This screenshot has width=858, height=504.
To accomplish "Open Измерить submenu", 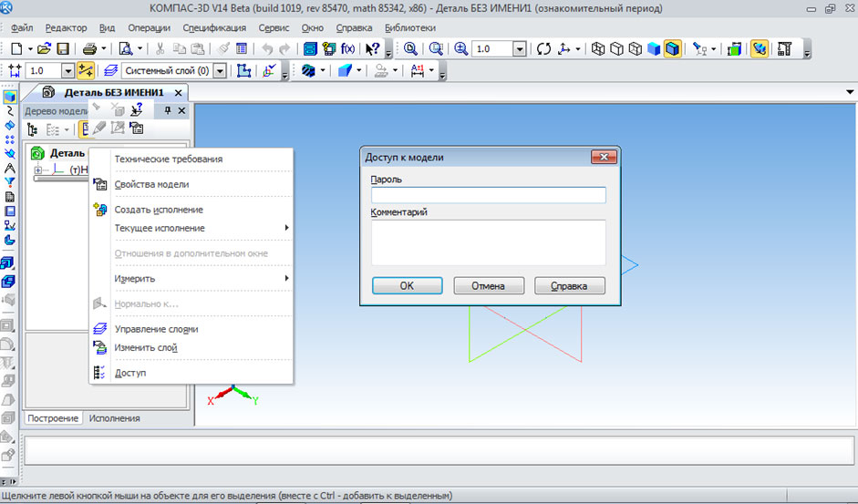I will click(191, 279).
